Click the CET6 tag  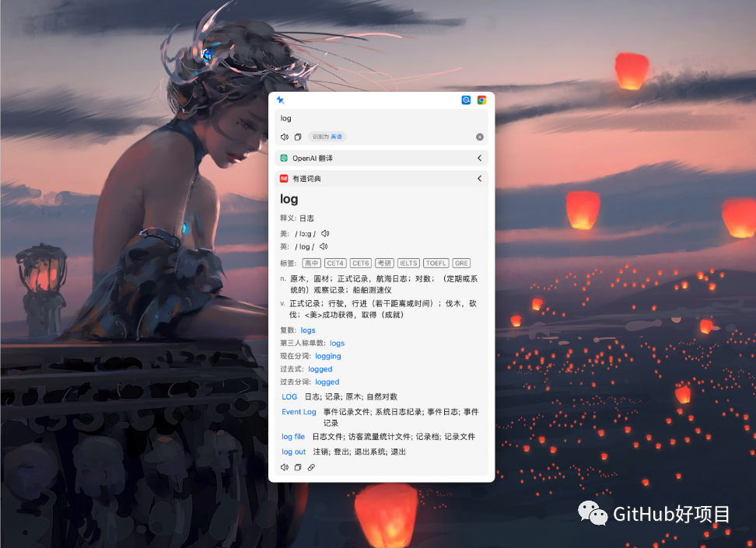click(361, 264)
